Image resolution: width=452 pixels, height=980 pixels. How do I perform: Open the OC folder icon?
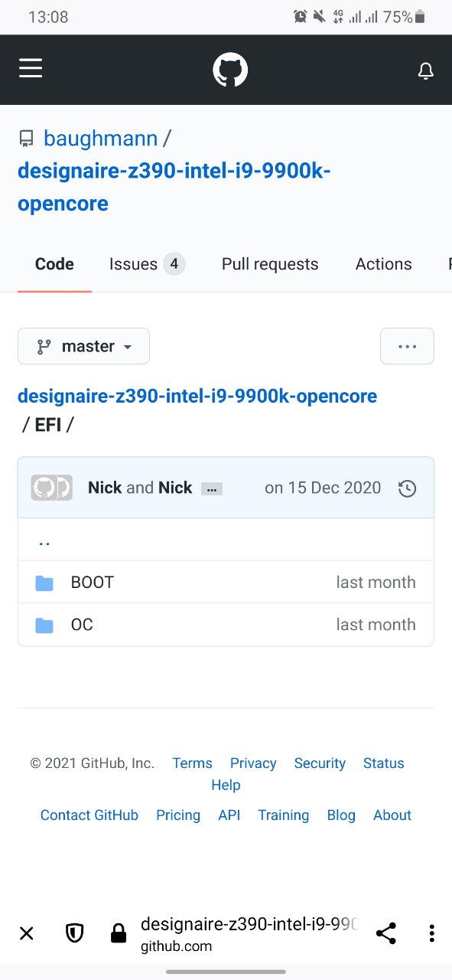[44, 626]
